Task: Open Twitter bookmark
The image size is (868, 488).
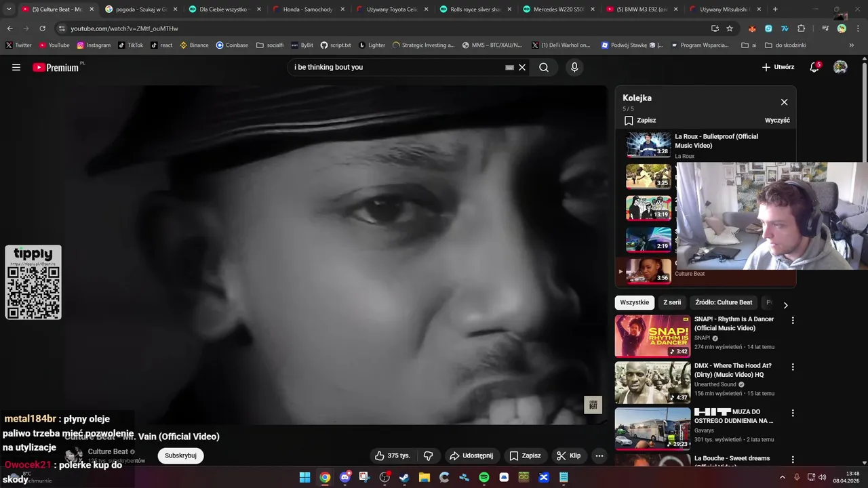Action: coord(18,45)
